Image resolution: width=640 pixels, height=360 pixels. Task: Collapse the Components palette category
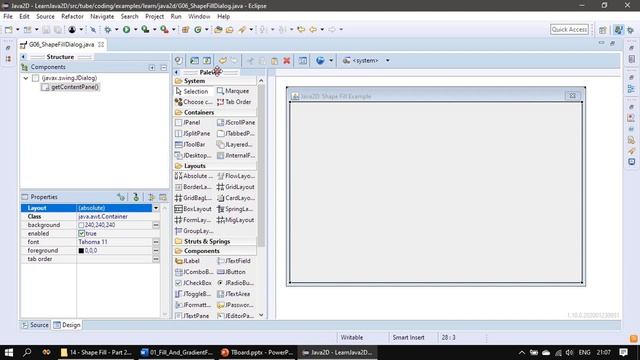click(215, 251)
